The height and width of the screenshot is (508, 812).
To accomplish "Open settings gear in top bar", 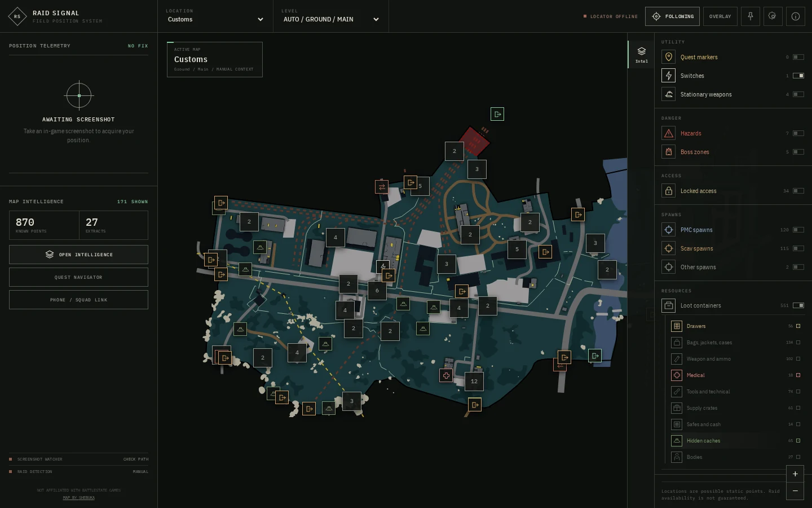I will click(x=773, y=16).
